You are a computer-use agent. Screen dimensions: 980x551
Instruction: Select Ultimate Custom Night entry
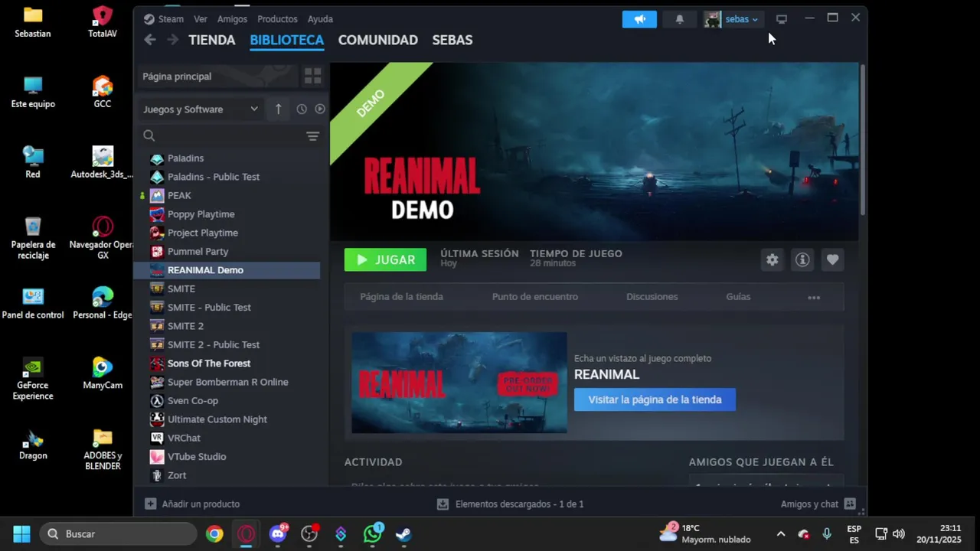pos(227,419)
